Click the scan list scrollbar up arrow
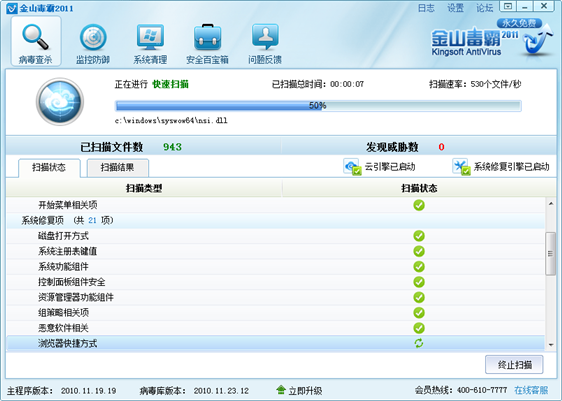Screen dimensions: 562x401 pos(551,204)
